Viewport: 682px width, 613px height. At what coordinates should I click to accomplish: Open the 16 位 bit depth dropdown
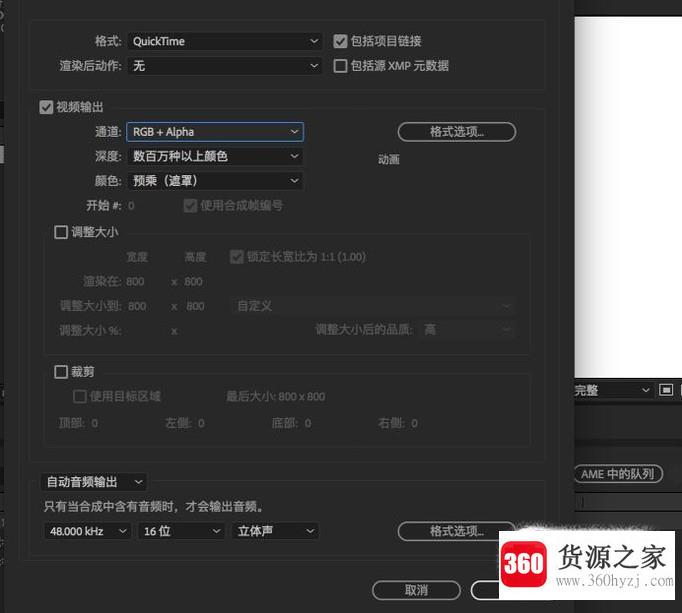pyautogui.click(x=181, y=531)
